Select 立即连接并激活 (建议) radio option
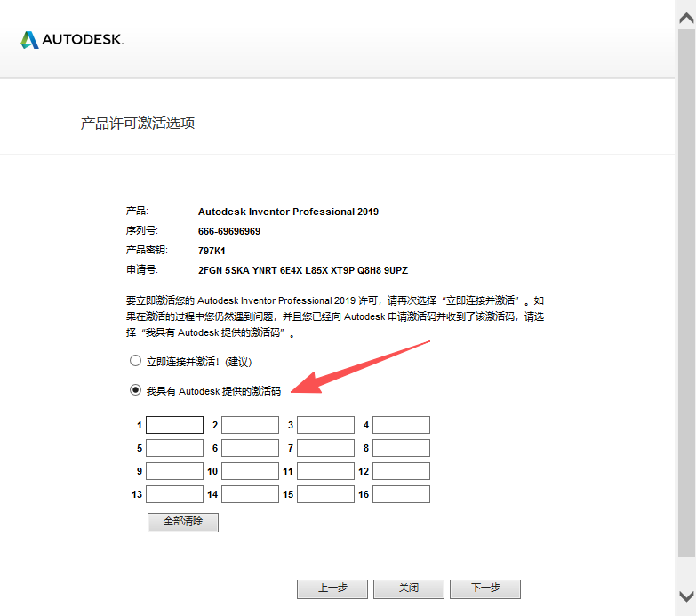Viewport: 696px width, 616px height. click(135, 361)
